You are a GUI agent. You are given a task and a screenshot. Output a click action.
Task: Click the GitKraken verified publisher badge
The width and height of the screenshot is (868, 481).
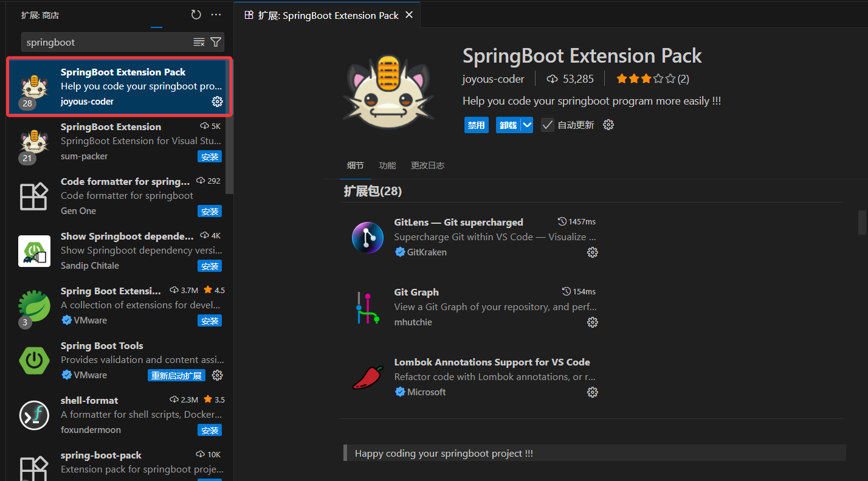tap(400, 252)
